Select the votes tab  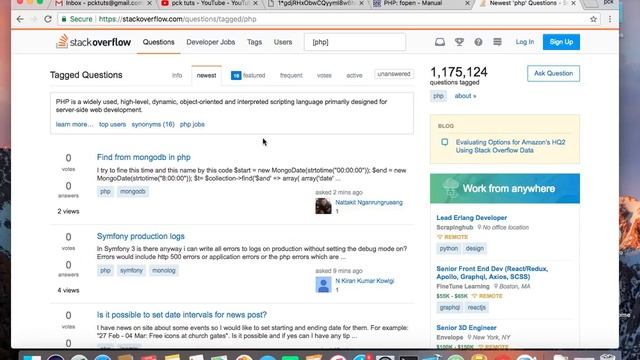[324, 76]
